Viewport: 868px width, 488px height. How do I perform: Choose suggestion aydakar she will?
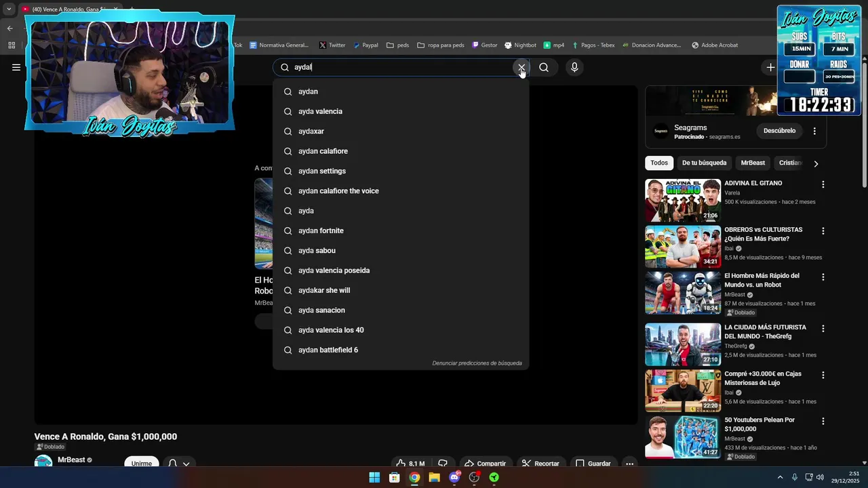click(400, 290)
